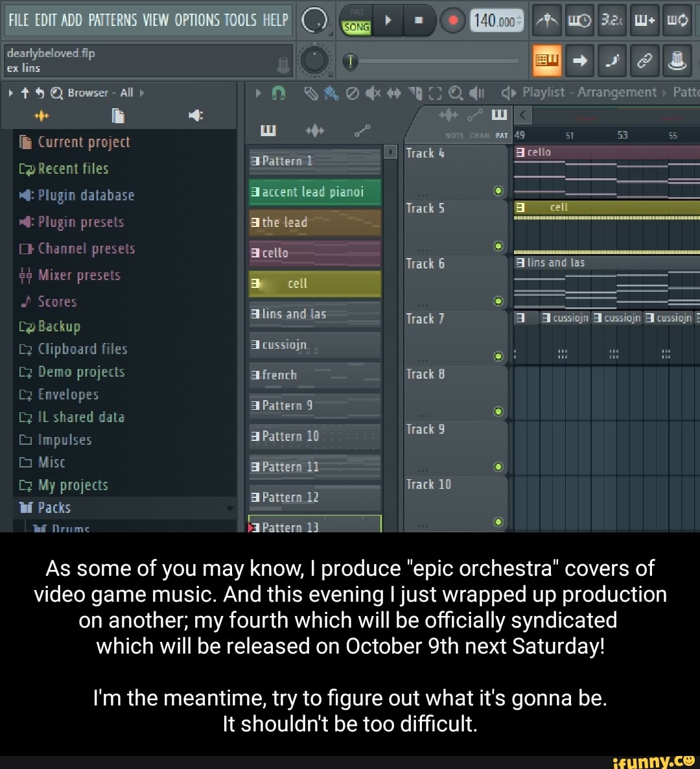Viewport: 700px width, 769px height.
Task: Select the Zoom tool in the playlist toolbar
Action: [x=456, y=93]
